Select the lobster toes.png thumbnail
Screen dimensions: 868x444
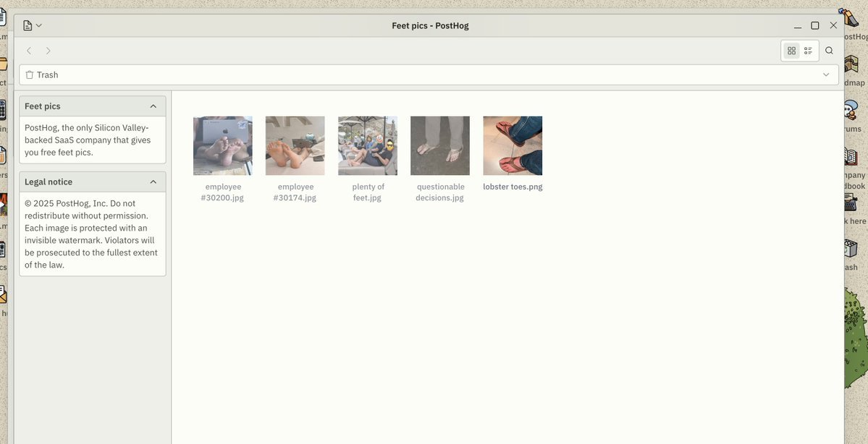tap(513, 145)
